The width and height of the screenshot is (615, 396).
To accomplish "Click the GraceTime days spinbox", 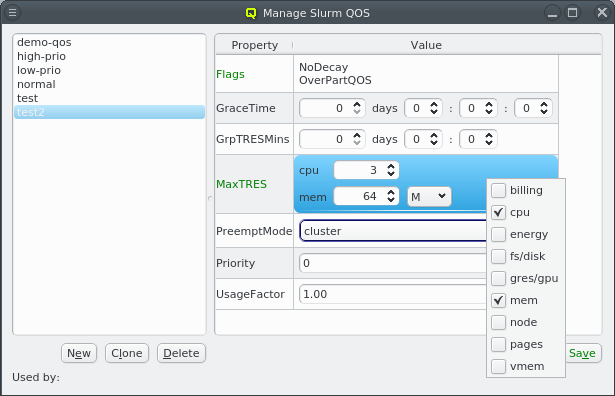I will 332,108.
